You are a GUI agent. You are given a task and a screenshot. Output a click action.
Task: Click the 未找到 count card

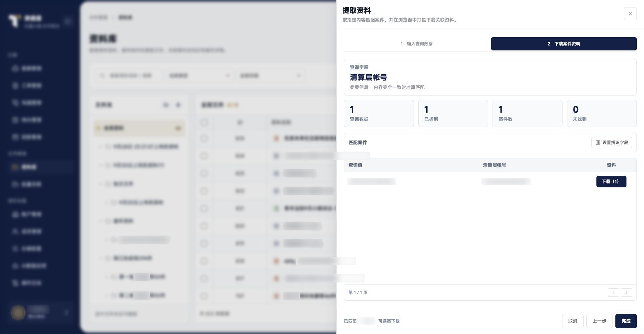click(x=602, y=113)
